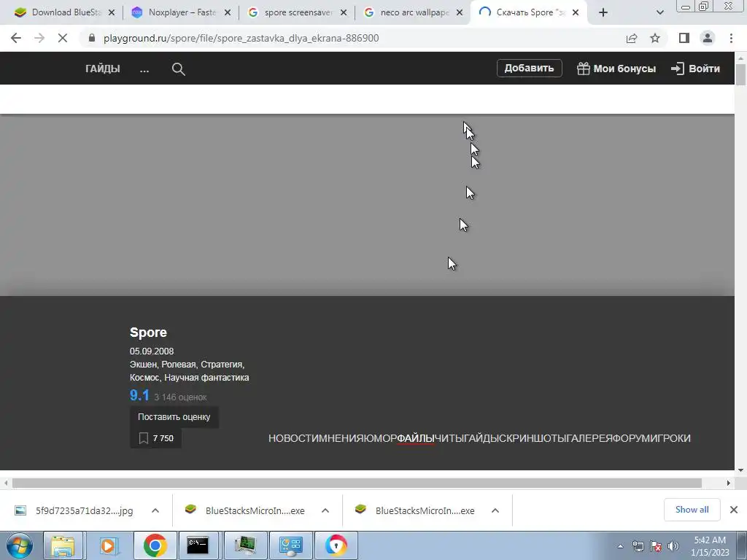Click Show all downloads
Image resolution: width=747 pixels, height=560 pixels.
692,510
